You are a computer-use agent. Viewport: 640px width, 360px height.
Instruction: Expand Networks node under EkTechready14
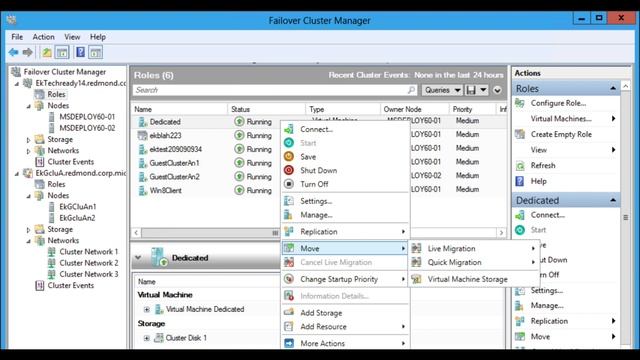tap(28, 151)
